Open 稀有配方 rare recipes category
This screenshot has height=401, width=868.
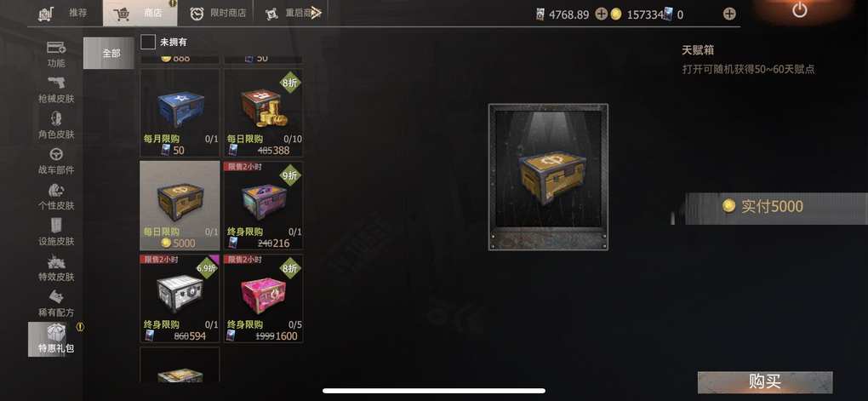[56, 304]
